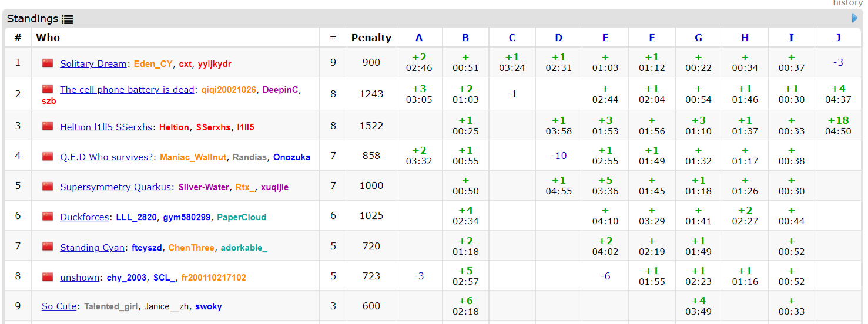
Task: Open problem G from the header
Action: pos(698,38)
